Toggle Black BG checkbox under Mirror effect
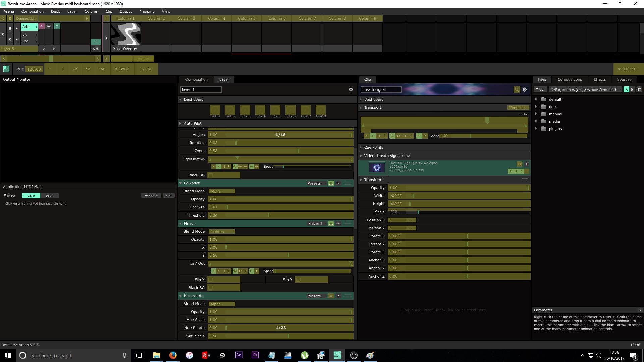The width and height of the screenshot is (644, 362). [211, 288]
